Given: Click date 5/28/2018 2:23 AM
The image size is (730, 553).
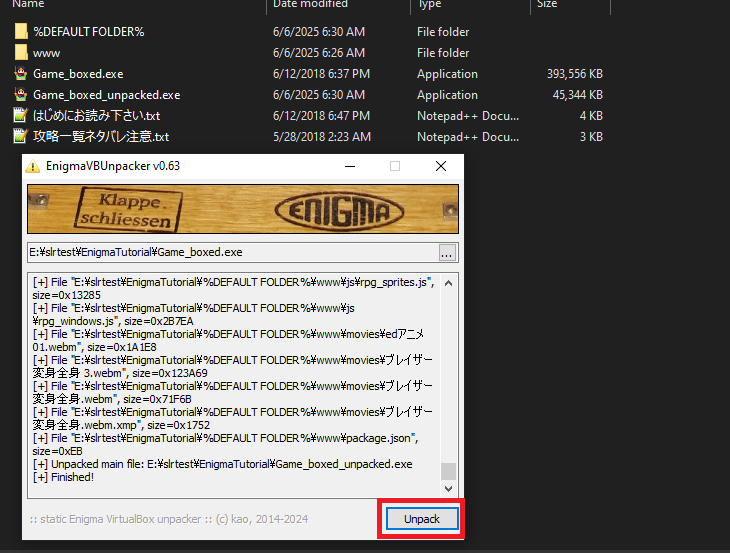Looking at the screenshot, I should coord(322,137).
